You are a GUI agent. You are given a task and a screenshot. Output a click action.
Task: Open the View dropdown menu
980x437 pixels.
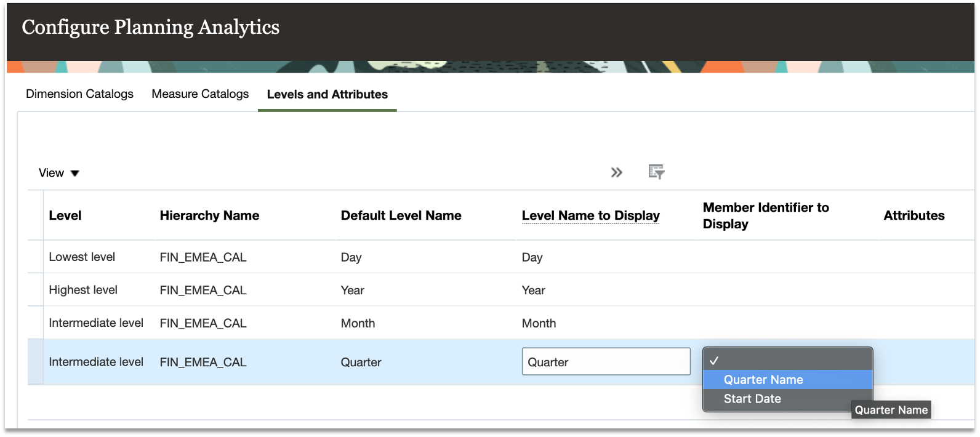59,173
